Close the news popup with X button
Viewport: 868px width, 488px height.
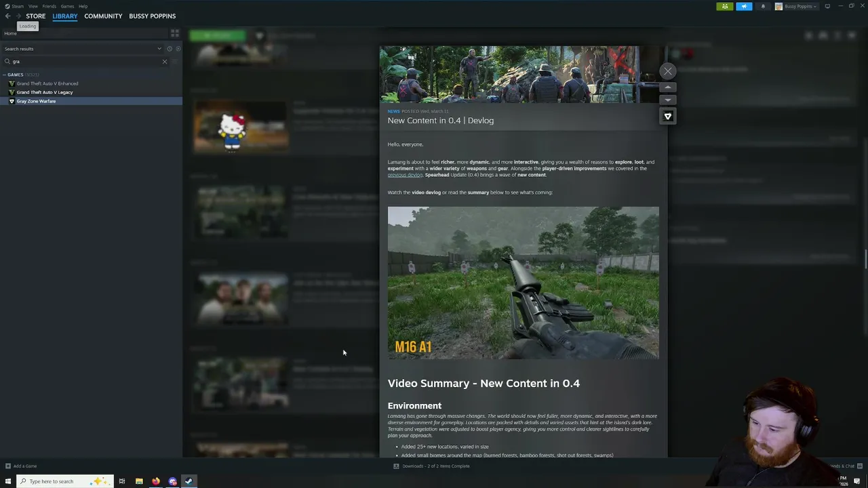pyautogui.click(x=668, y=71)
